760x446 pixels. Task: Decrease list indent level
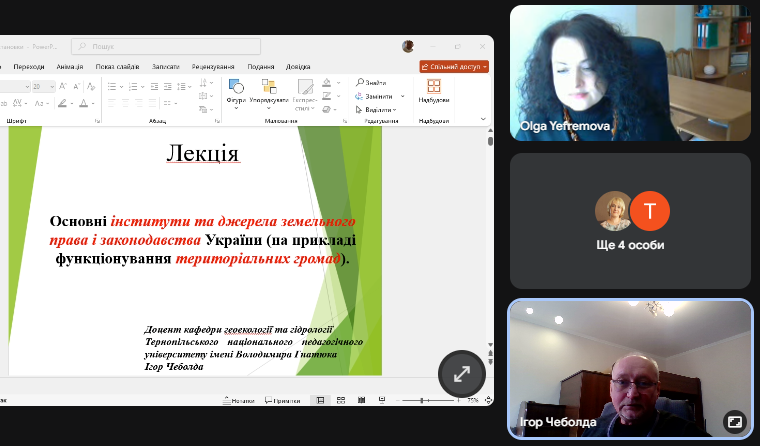pyautogui.click(x=154, y=87)
